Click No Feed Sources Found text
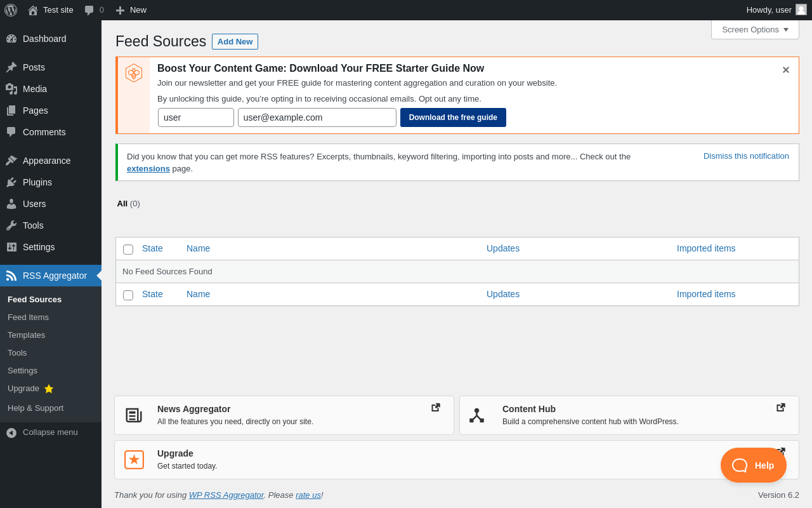The height and width of the screenshot is (508, 812). coord(167,271)
